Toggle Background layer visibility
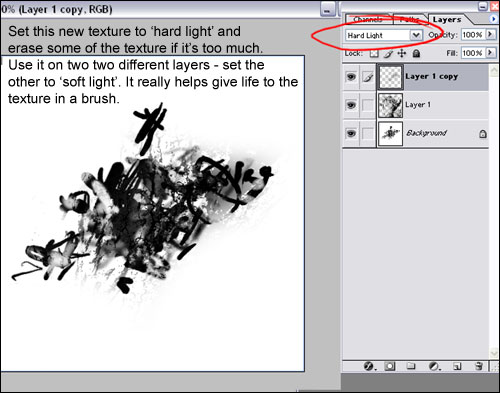The image size is (500, 393). pyautogui.click(x=351, y=133)
